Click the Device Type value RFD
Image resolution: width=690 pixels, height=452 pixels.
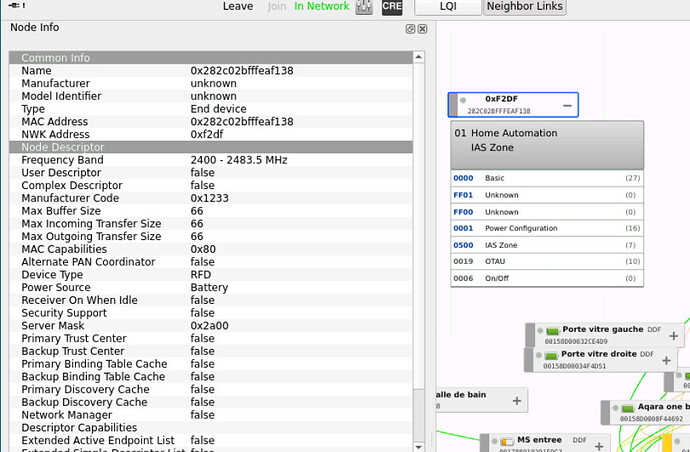click(201, 275)
